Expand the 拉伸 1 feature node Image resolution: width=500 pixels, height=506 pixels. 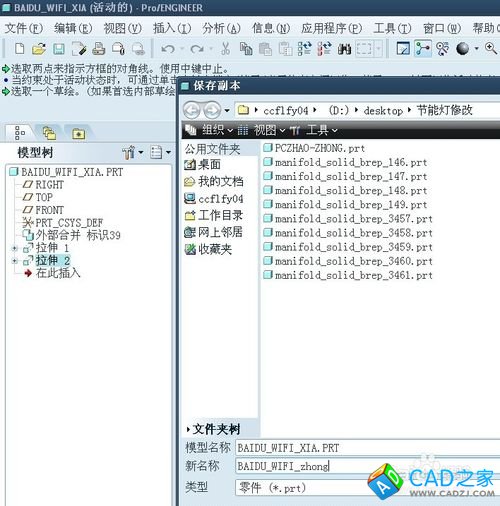[x=15, y=248]
